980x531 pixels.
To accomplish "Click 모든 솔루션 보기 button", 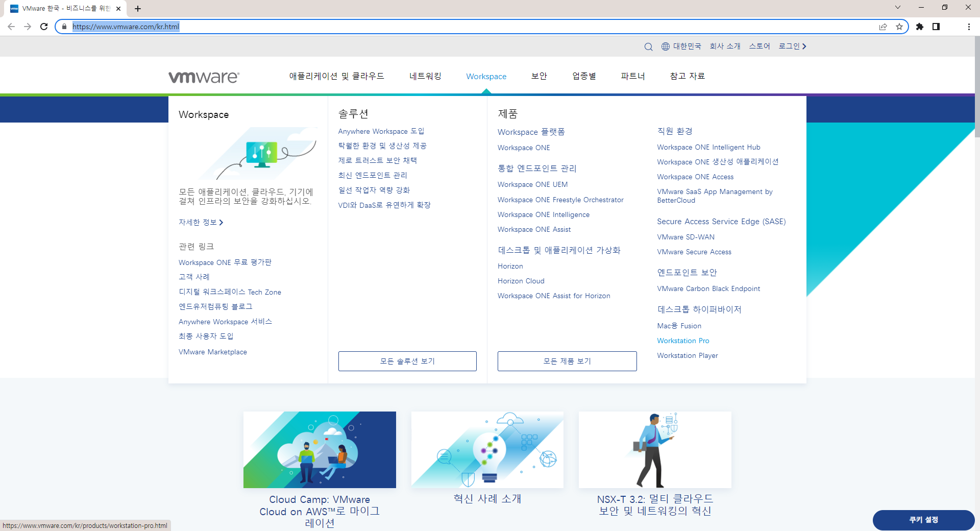I will click(407, 361).
